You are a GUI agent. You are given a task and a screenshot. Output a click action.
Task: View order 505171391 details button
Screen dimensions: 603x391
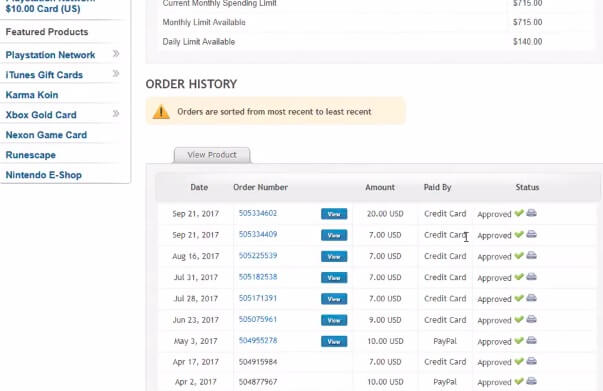tap(334, 299)
